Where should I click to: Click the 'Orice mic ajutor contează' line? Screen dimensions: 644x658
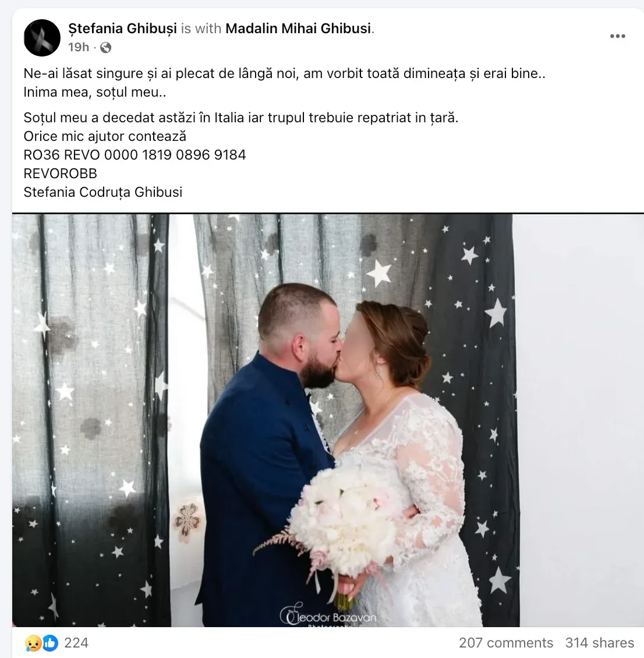point(105,136)
